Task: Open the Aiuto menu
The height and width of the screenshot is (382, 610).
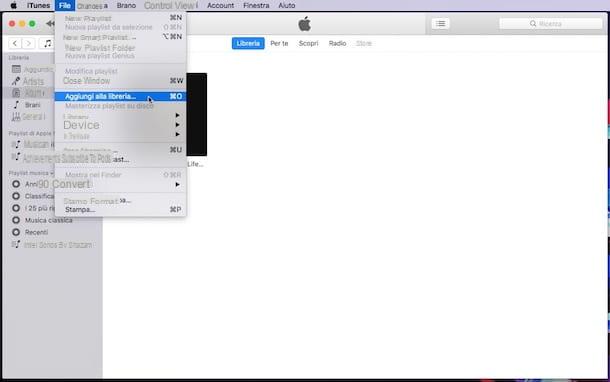Action: tap(287, 5)
